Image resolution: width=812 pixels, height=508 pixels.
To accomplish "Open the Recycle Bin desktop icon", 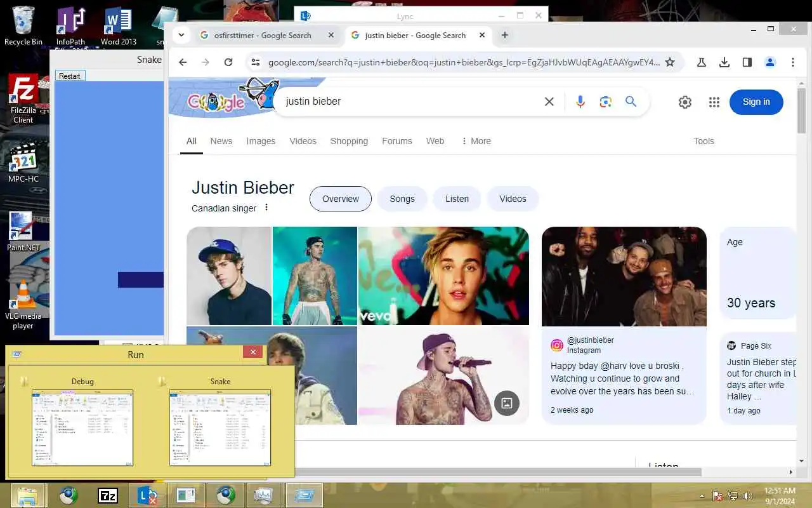I will click(x=23, y=25).
